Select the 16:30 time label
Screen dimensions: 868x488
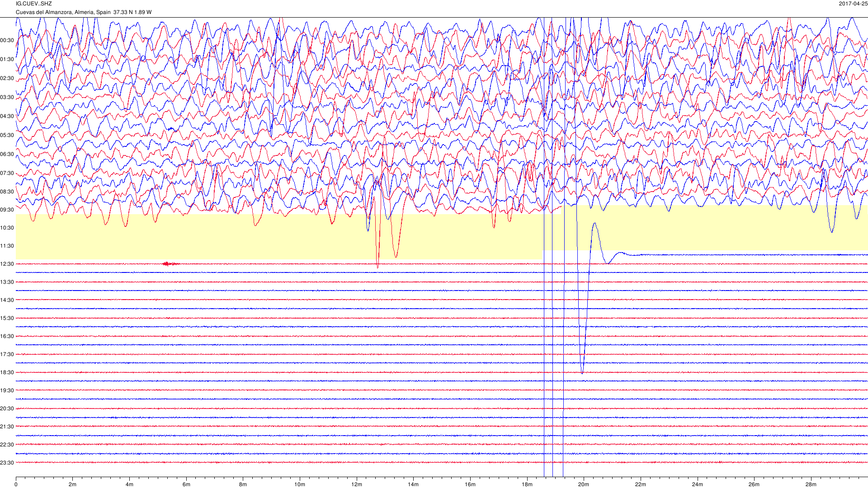click(7, 337)
